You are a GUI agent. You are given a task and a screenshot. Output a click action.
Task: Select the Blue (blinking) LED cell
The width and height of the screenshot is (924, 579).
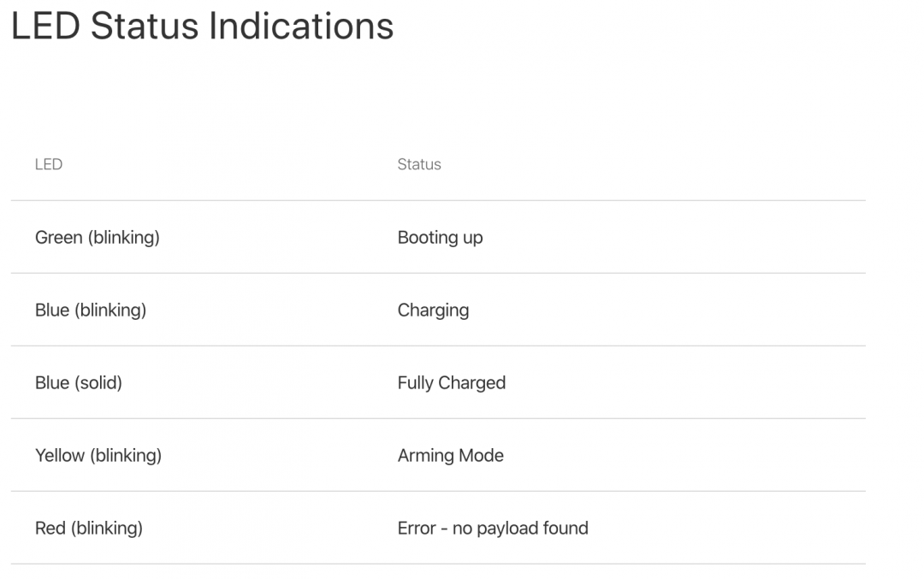click(x=91, y=310)
